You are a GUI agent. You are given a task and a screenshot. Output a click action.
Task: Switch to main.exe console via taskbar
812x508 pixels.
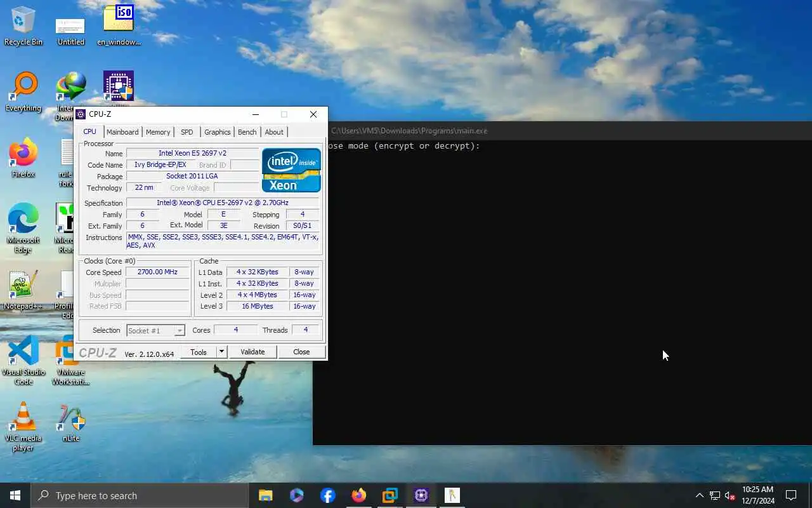452,495
